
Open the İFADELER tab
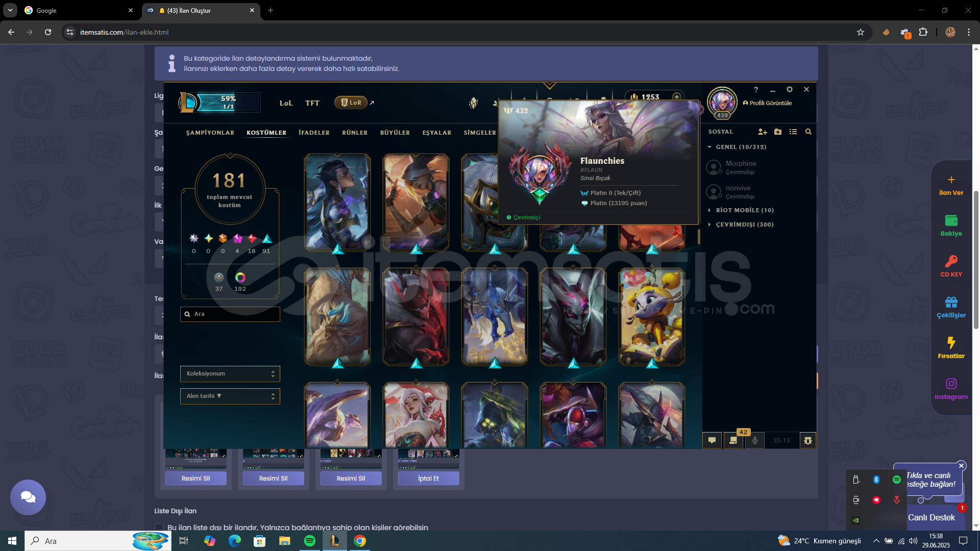314,133
